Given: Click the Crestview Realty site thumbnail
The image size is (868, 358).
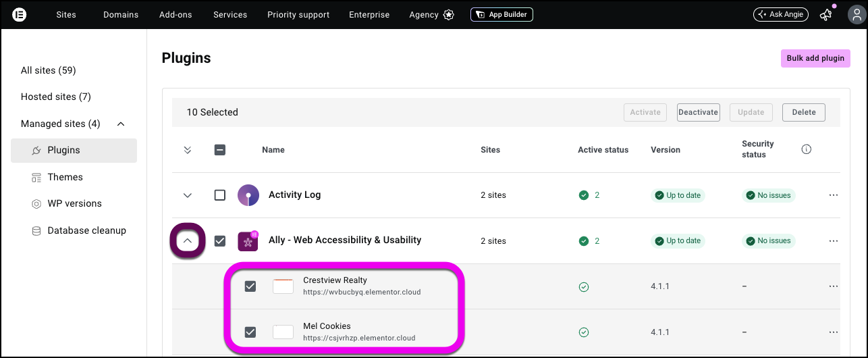Looking at the screenshot, I should 283,286.
